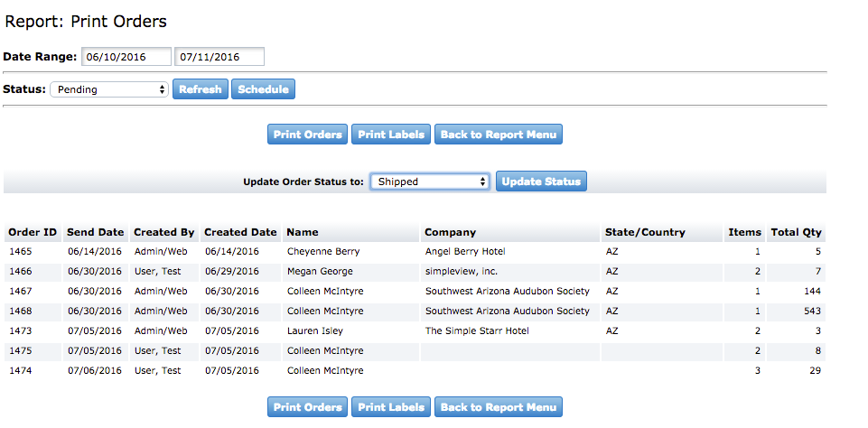Click the top Print Labels button
868x428 pixels.
pos(391,135)
